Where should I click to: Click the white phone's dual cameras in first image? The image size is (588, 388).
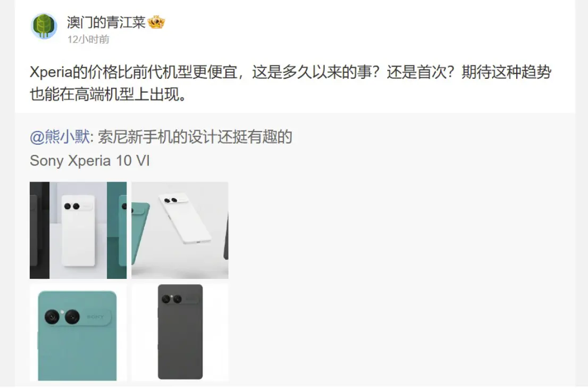click(72, 206)
